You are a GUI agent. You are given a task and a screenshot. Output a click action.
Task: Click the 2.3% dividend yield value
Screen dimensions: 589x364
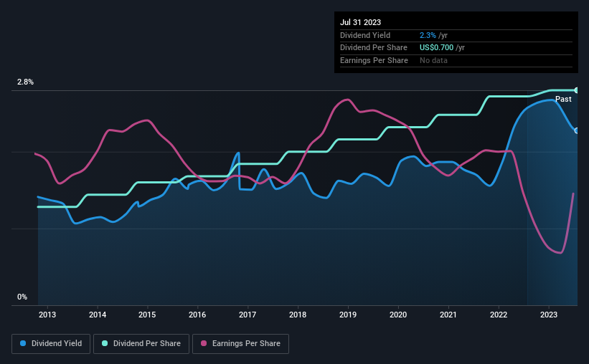(428, 35)
